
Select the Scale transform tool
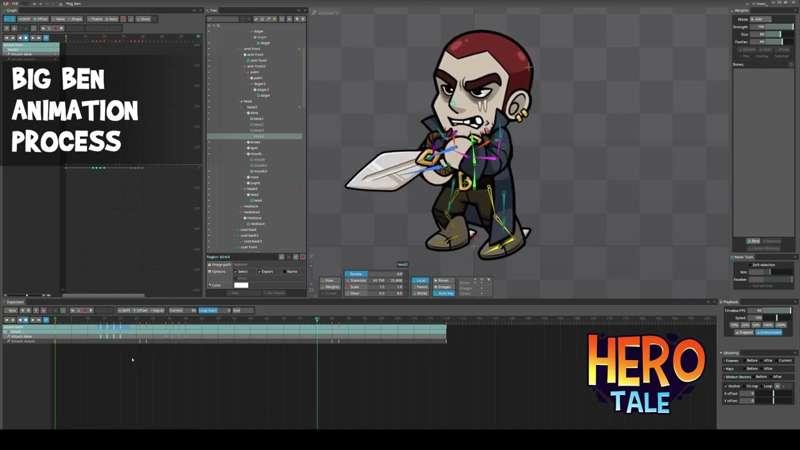click(x=356, y=287)
